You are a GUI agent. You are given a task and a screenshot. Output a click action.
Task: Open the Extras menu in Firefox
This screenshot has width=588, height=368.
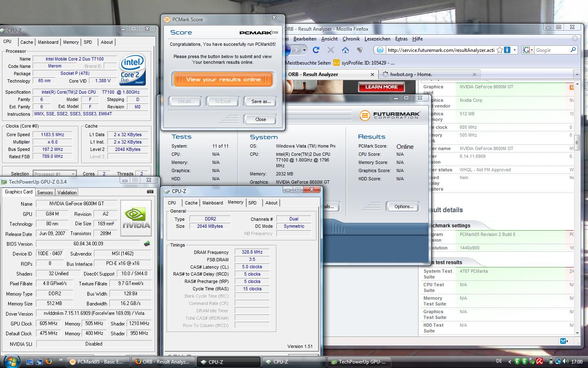(401, 39)
